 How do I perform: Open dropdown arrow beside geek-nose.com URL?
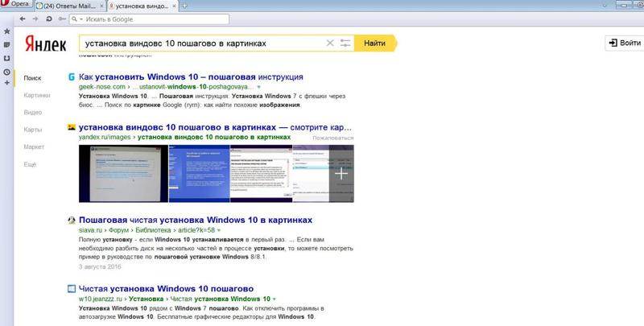[258, 87]
